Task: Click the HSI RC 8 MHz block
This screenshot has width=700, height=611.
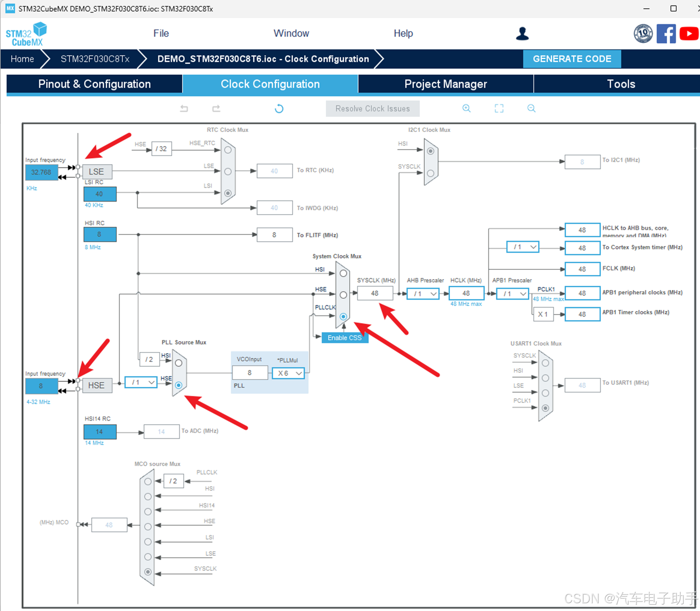Action: coord(100,234)
